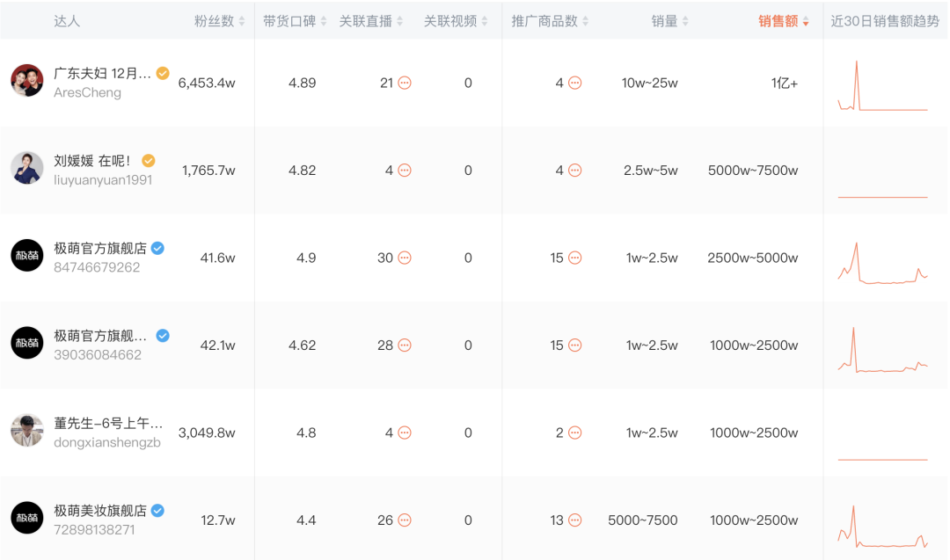Open details icon beside 极萌美妆旗舰店's 26 live streams
950x560 pixels.
coord(405,520)
